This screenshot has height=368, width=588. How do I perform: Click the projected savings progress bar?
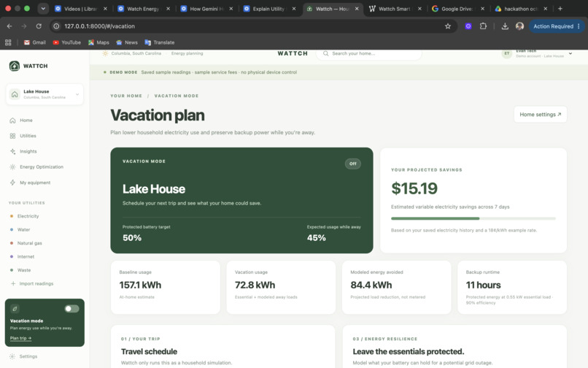pyautogui.click(x=473, y=218)
